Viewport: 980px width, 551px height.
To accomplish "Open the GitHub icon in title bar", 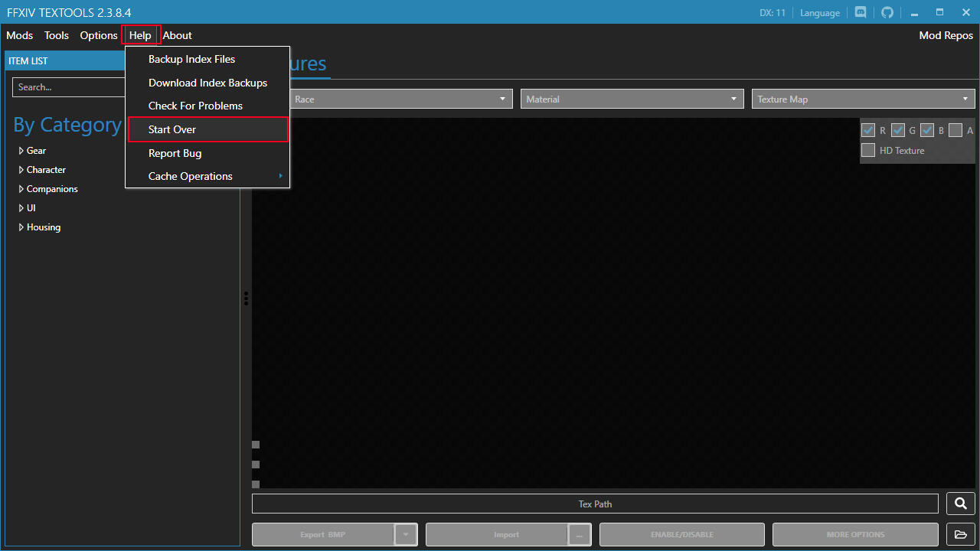I will (x=887, y=12).
